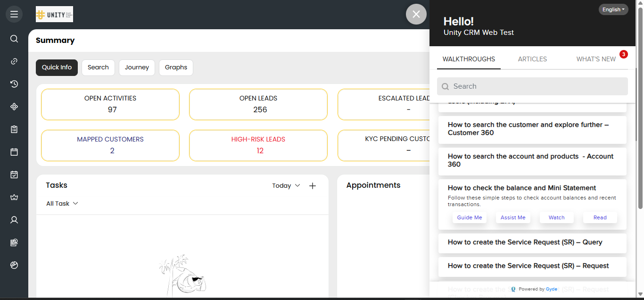The width and height of the screenshot is (644, 300).
Task: Click the crown offers icon
Action: click(14, 197)
